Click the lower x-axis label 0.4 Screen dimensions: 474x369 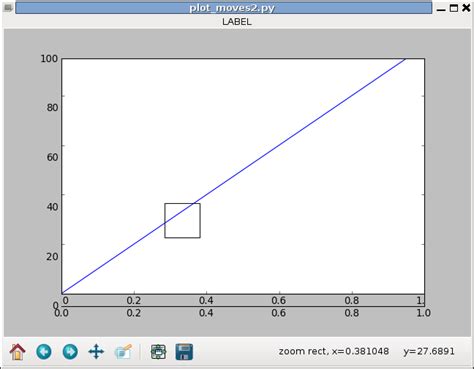pyautogui.click(x=206, y=313)
